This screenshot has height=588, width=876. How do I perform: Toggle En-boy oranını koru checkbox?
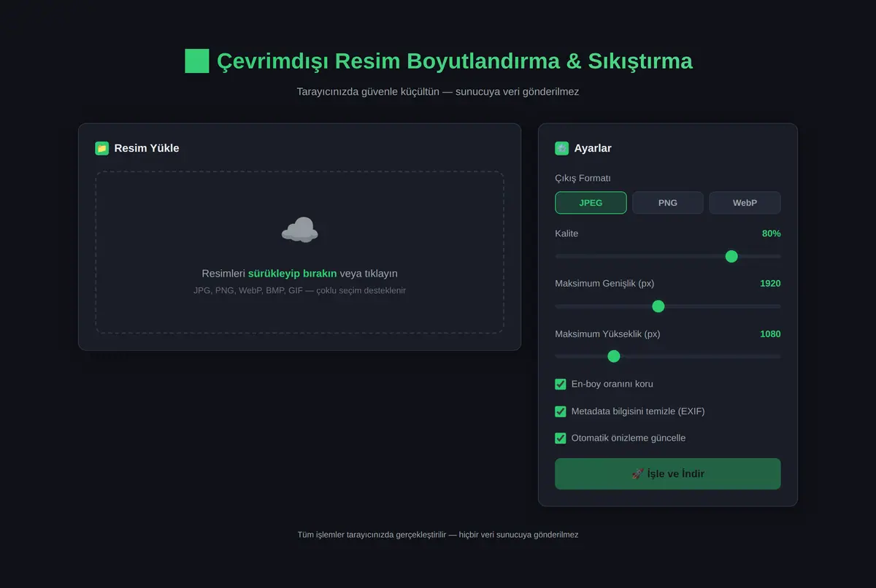[561, 384]
